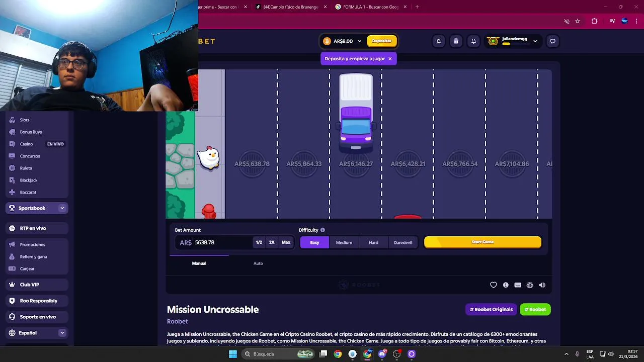Show hidden system tray icons
The image size is (644, 362).
point(566,354)
